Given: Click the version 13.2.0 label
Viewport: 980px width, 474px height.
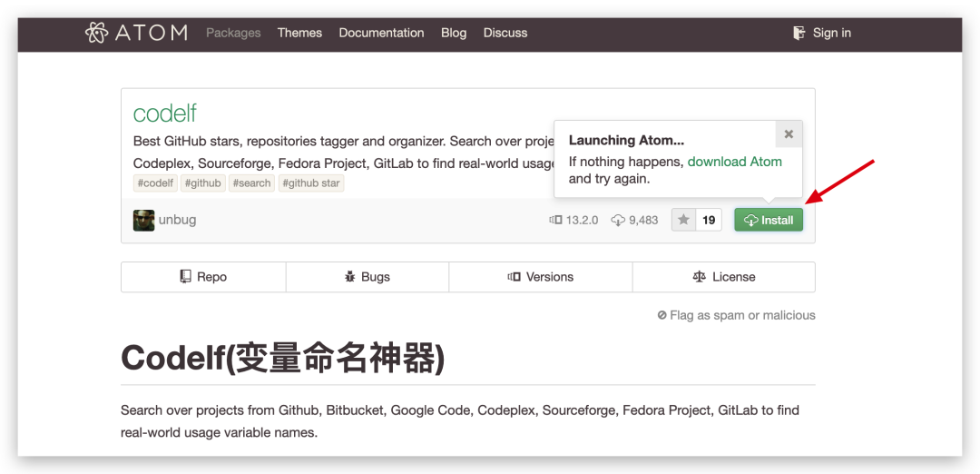Looking at the screenshot, I should point(582,220).
